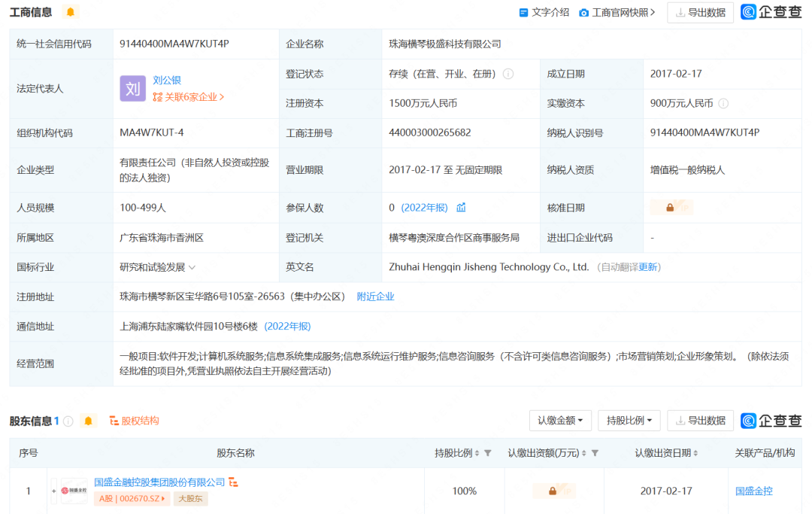Select the staff size 100-499人
Image resolution: width=812 pixels, height=514 pixels.
click(143, 208)
